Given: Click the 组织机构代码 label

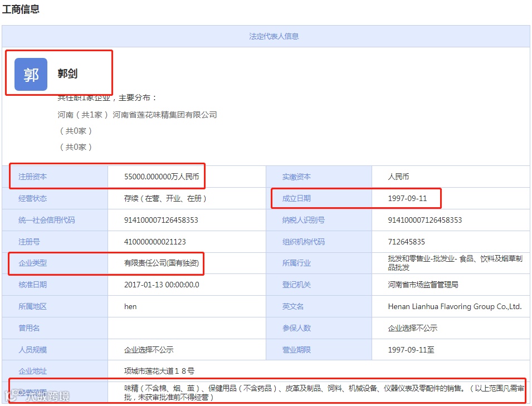Looking at the screenshot, I should [303, 242].
